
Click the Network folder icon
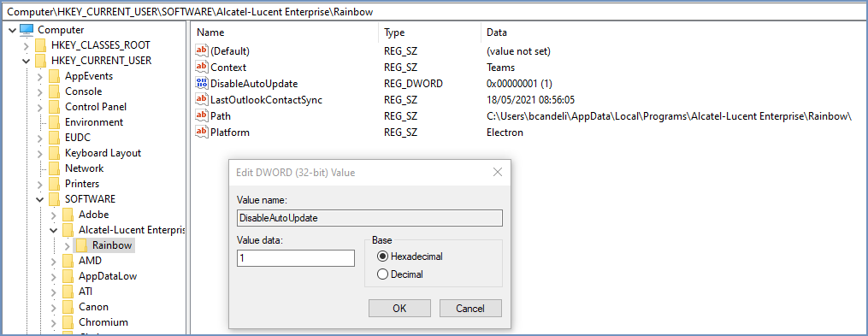54,168
